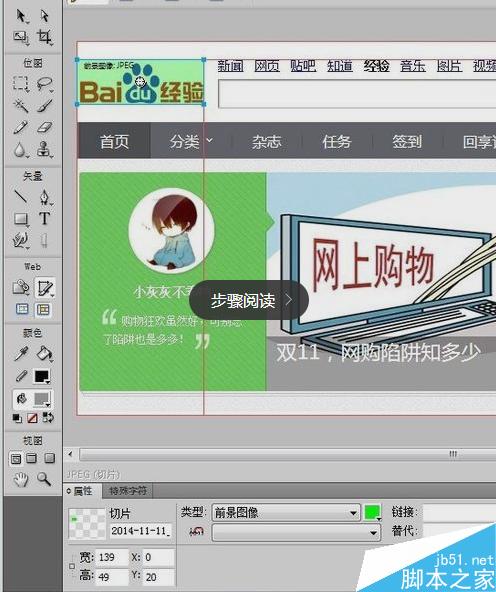Switch to the 属性 tab

pyautogui.click(x=83, y=491)
